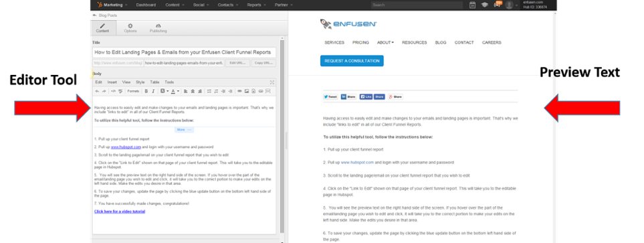Image resolution: width=644 pixels, height=243 pixels.
Task: Switch to the Publishing tab
Action: tap(158, 27)
